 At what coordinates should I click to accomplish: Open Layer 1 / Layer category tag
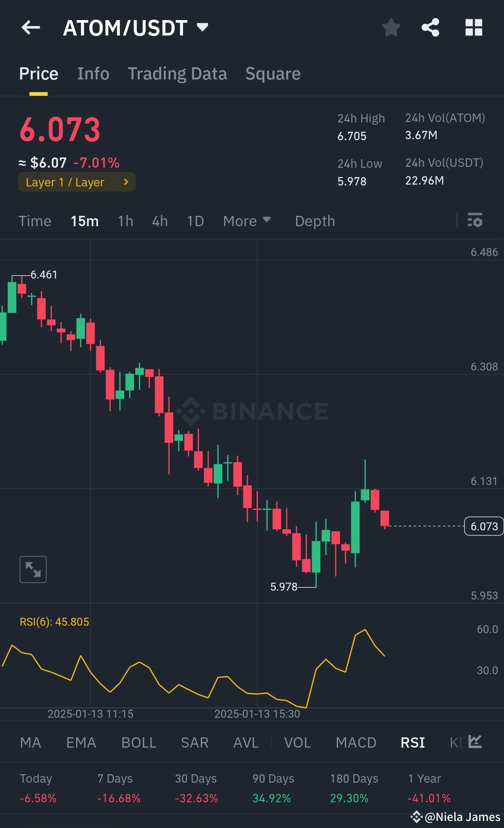[77, 182]
